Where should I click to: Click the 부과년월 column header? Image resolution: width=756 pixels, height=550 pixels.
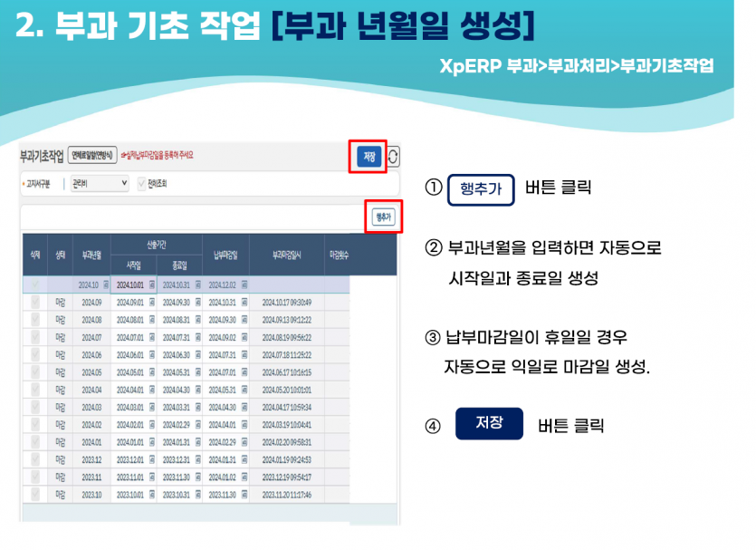coord(91,256)
